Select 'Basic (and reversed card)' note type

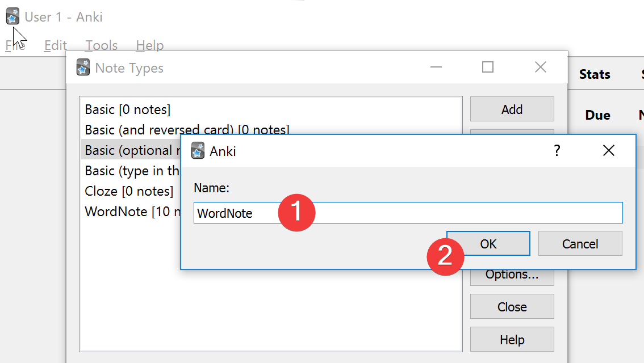click(271, 129)
